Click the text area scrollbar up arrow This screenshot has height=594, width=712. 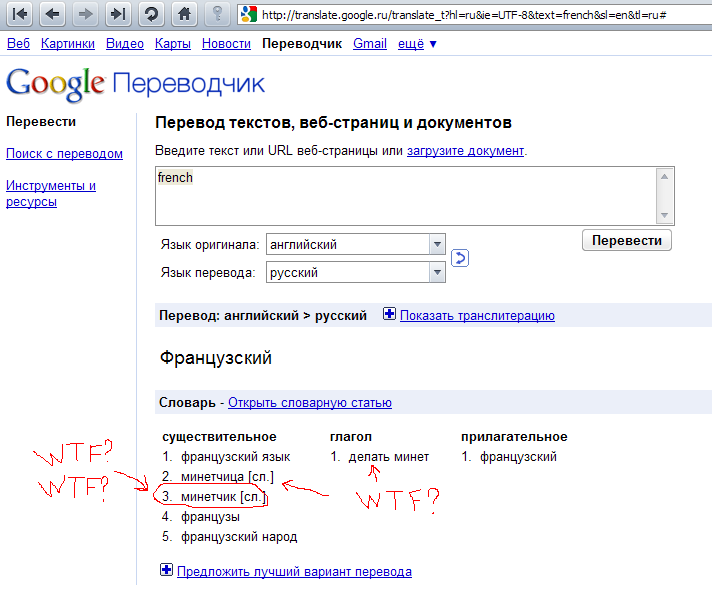[x=664, y=176]
